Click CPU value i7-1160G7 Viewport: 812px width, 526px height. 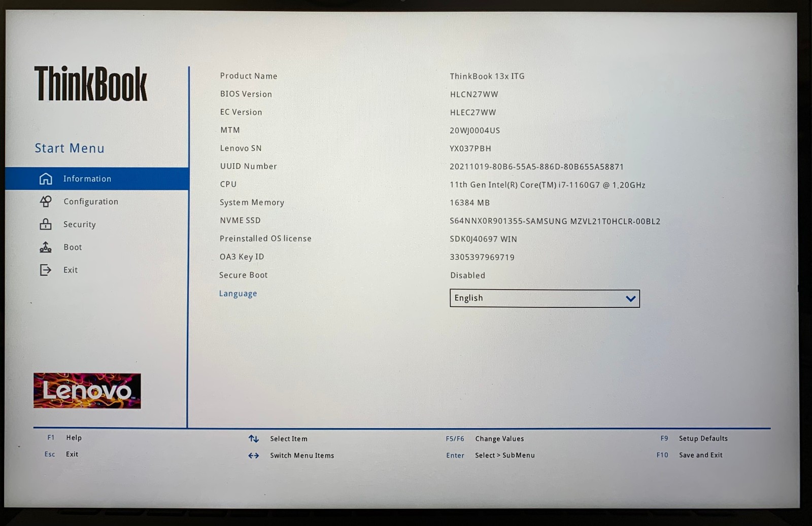coord(548,185)
